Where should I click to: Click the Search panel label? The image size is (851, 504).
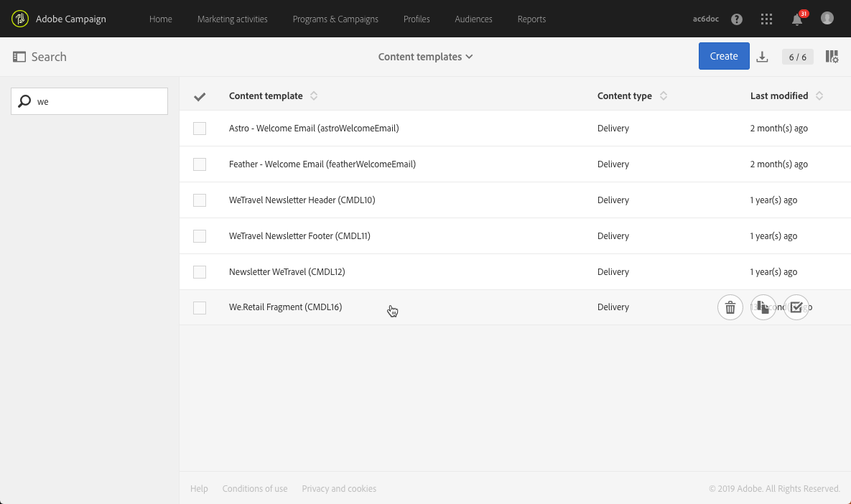click(49, 57)
